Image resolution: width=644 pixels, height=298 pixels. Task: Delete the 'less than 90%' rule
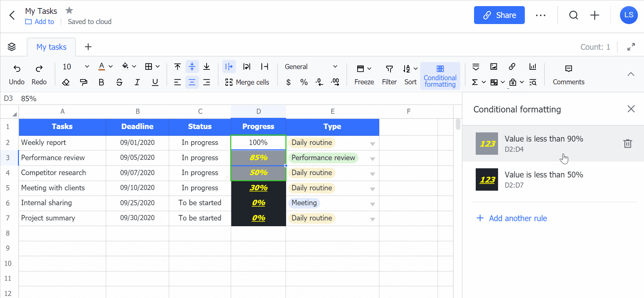627,144
